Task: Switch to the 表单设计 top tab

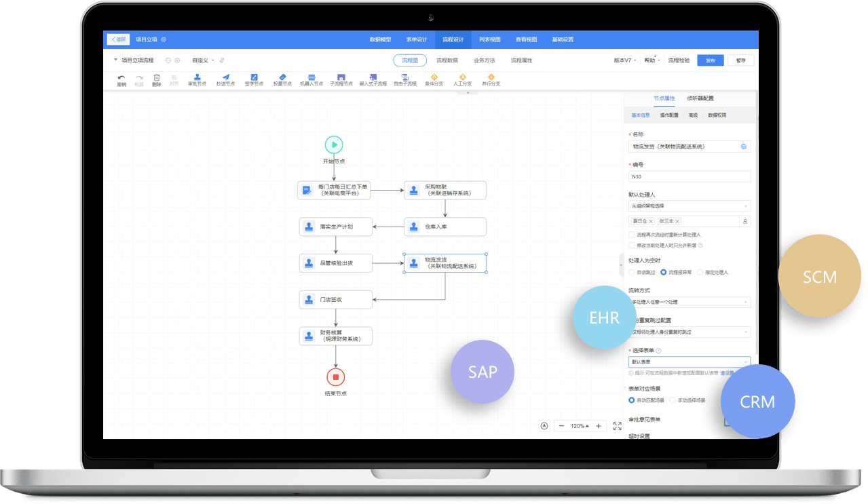Action: click(x=417, y=39)
